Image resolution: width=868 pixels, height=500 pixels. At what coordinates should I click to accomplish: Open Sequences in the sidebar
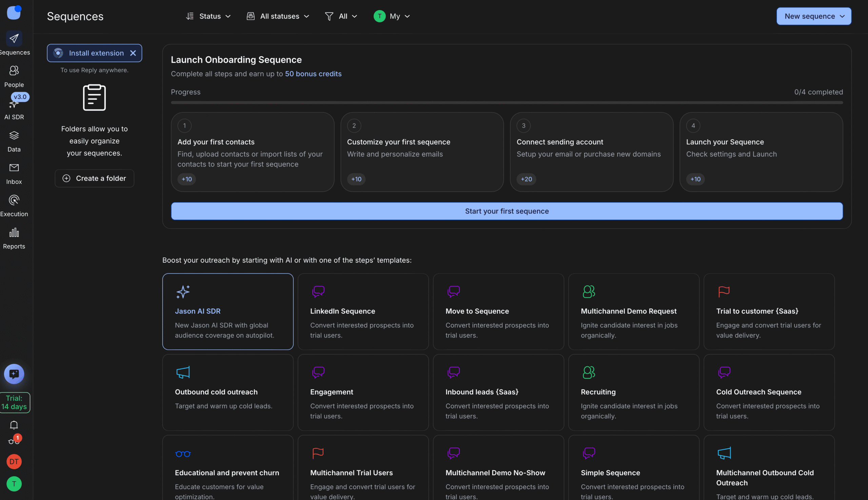[x=14, y=43]
